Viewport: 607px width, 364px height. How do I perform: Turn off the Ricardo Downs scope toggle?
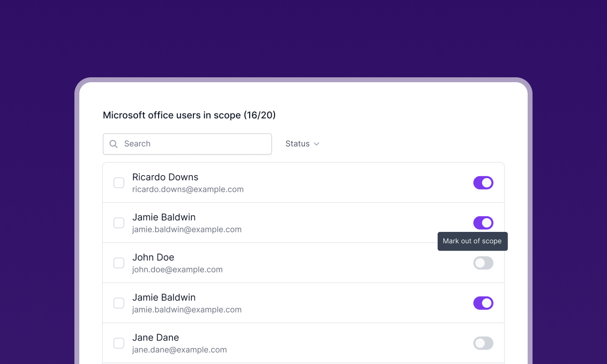pyautogui.click(x=483, y=183)
